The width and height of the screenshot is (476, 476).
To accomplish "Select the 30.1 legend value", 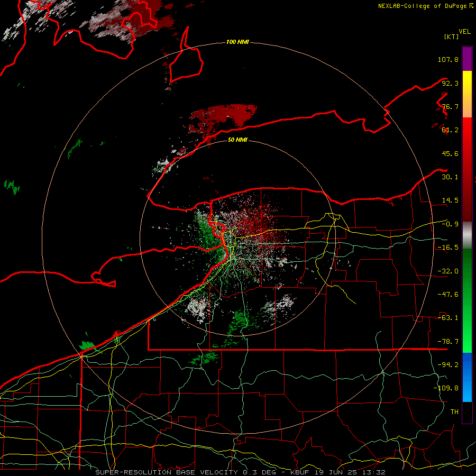I will tap(450, 177).
